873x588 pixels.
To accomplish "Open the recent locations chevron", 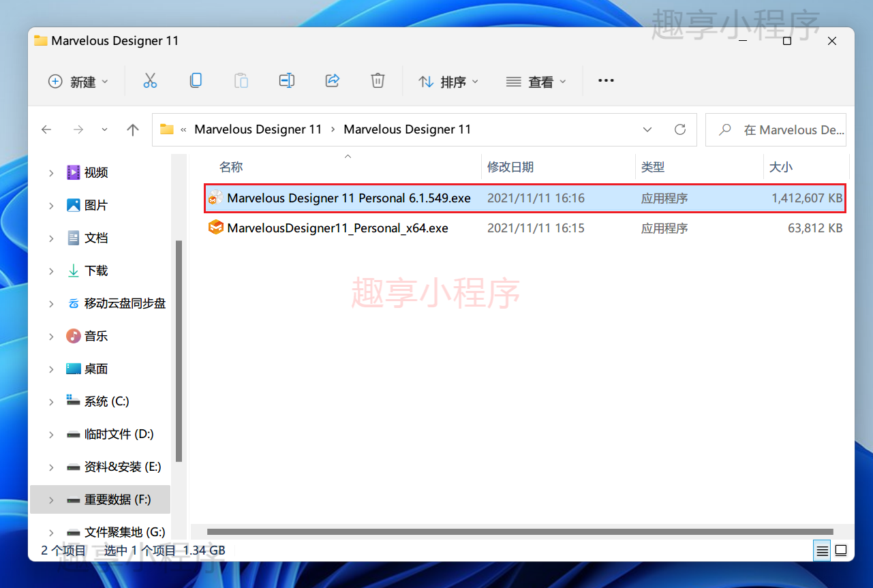I will pyautogui.click(x=104, y=129).
